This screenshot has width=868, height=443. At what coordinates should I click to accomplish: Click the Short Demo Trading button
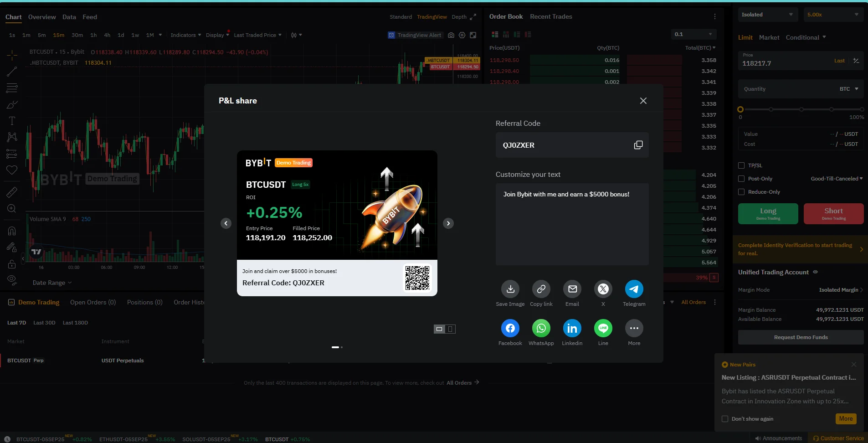(834, 214)
